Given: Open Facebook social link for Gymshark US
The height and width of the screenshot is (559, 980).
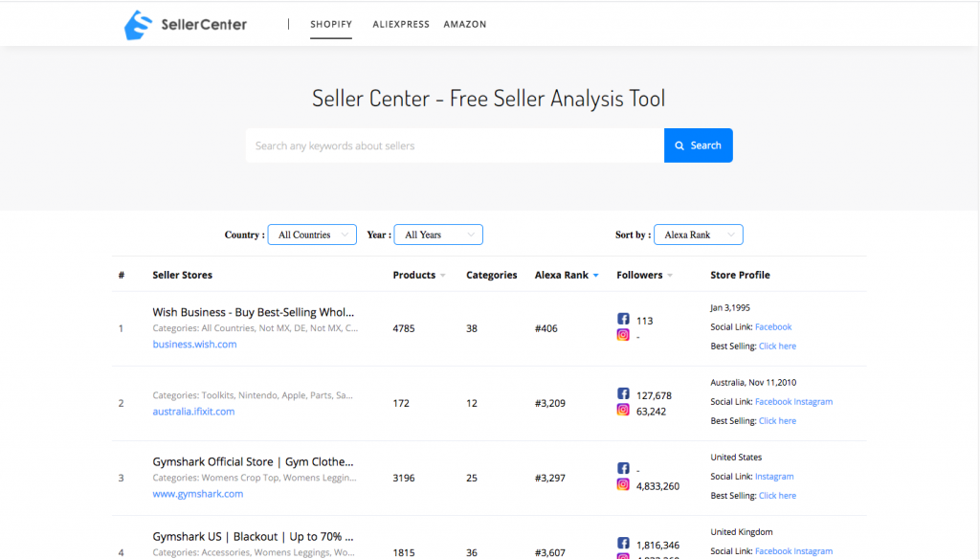Looking at the screenshot, I should point(773,551).
